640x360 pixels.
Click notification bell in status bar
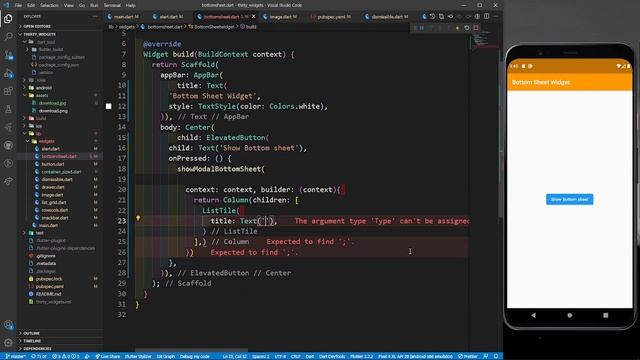(x=496, y=356)
